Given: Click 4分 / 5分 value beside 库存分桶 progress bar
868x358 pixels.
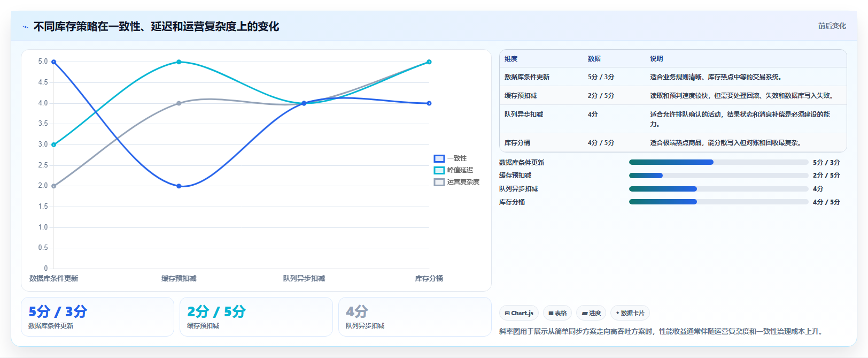Looking at the screenshot, I should pos(826,202).
